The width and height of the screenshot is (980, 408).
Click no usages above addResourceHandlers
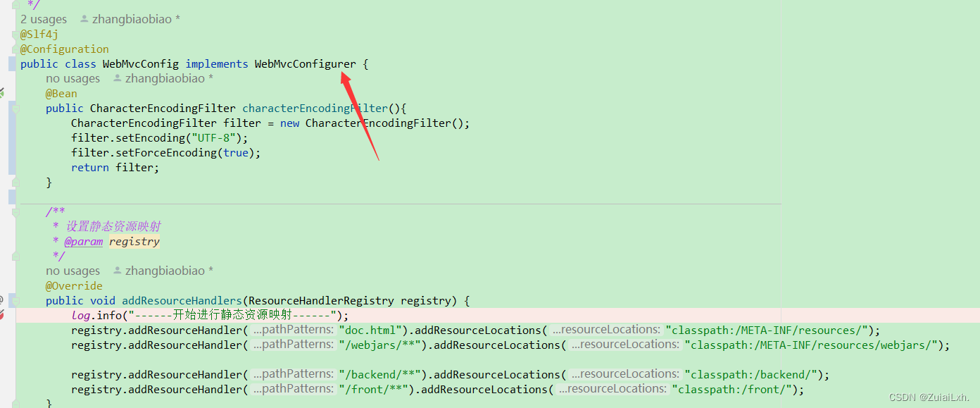click(x=73, y=270)
